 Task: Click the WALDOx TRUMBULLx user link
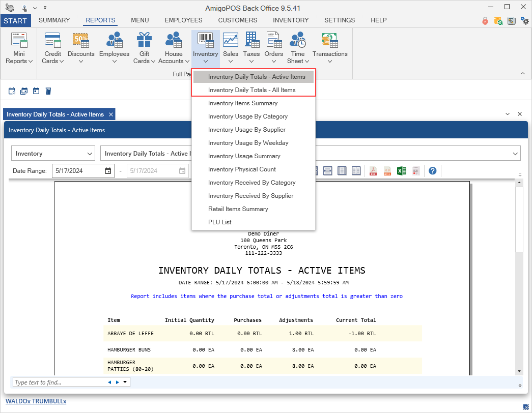(x=36, y=401)
